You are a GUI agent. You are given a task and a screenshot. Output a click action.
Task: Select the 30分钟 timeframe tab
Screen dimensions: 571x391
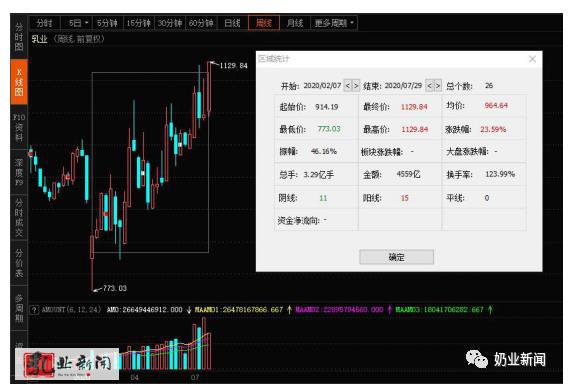(x=170, y=23)
